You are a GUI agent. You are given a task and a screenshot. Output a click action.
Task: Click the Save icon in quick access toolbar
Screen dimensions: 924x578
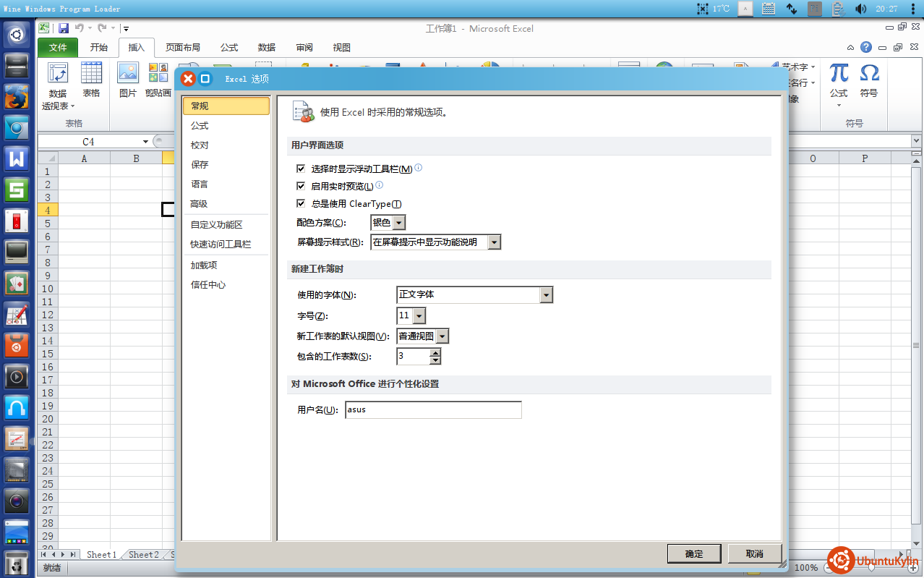click(64, 28)
